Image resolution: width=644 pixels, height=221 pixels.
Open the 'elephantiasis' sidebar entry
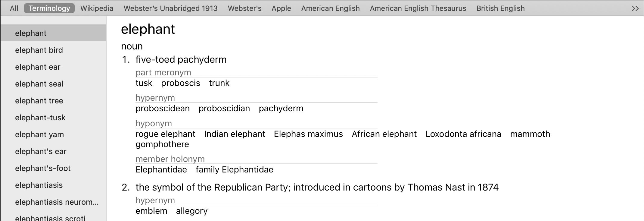pos(39,185)
